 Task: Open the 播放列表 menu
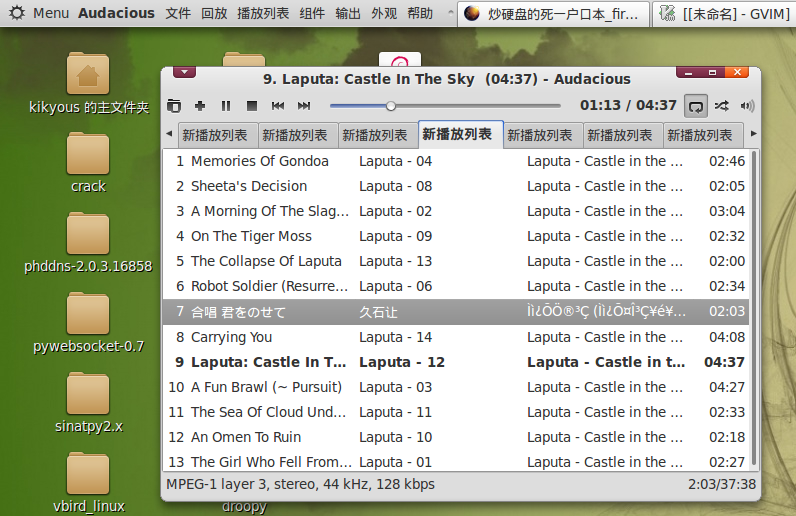tap(263, 13)
